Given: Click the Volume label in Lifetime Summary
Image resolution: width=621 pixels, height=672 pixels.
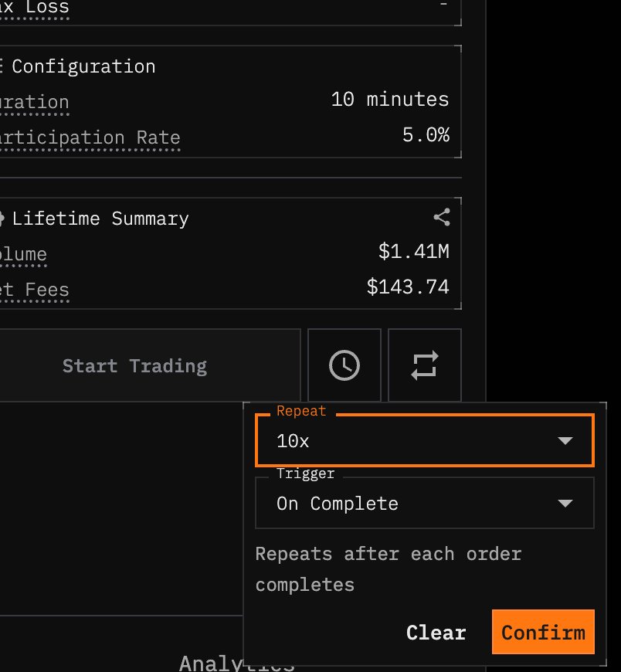Looking at the screenshot, I should (x=23, y=254).
